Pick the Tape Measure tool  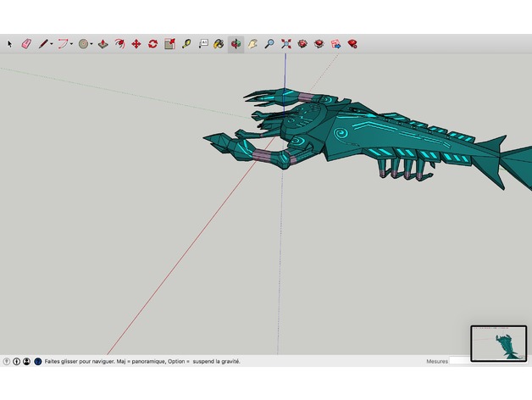(x=186, y=43)
